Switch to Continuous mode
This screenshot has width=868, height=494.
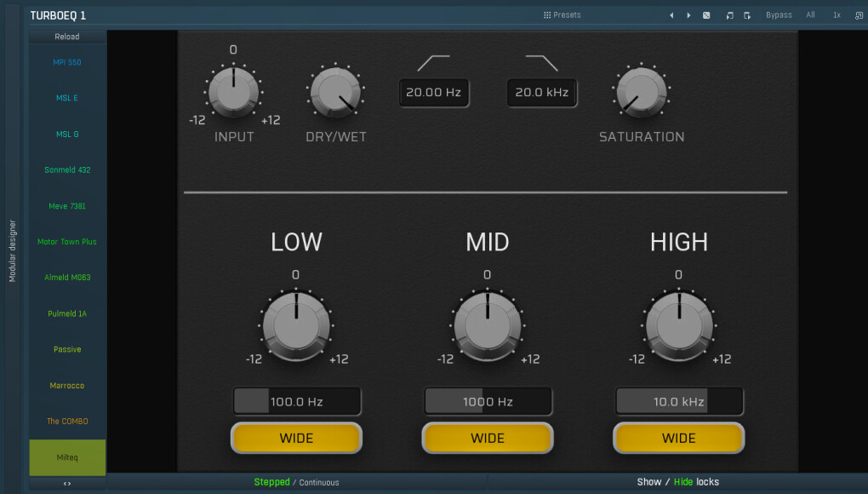(319, 482)
